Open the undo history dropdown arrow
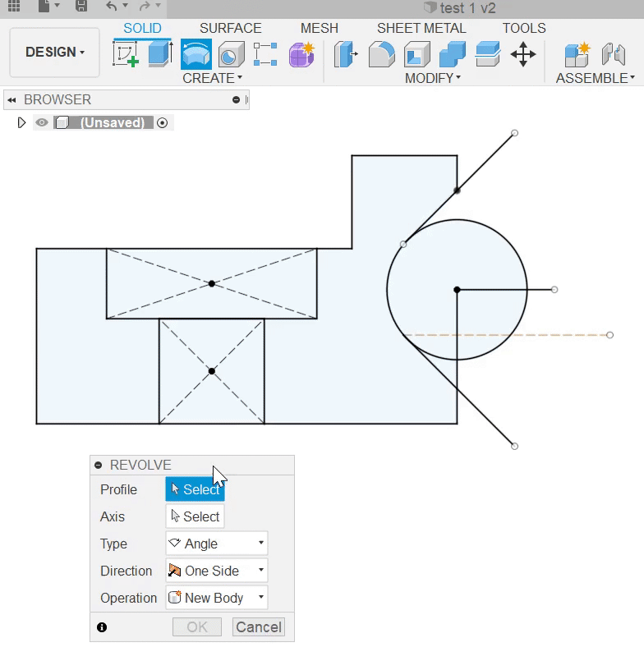 (125, 6)
